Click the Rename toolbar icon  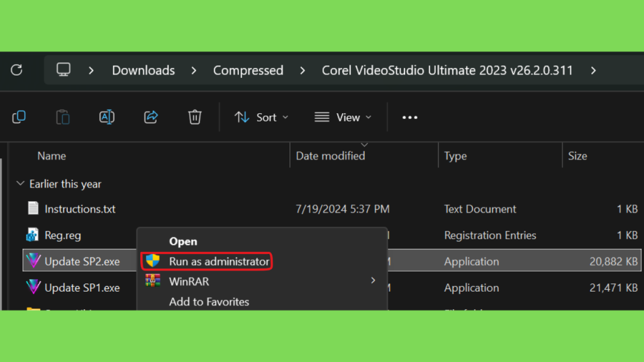point(107,117)
